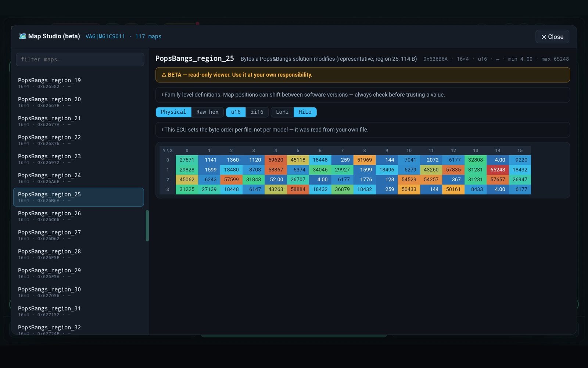Click cell 36879 in row 3

(x=342, y=189)
